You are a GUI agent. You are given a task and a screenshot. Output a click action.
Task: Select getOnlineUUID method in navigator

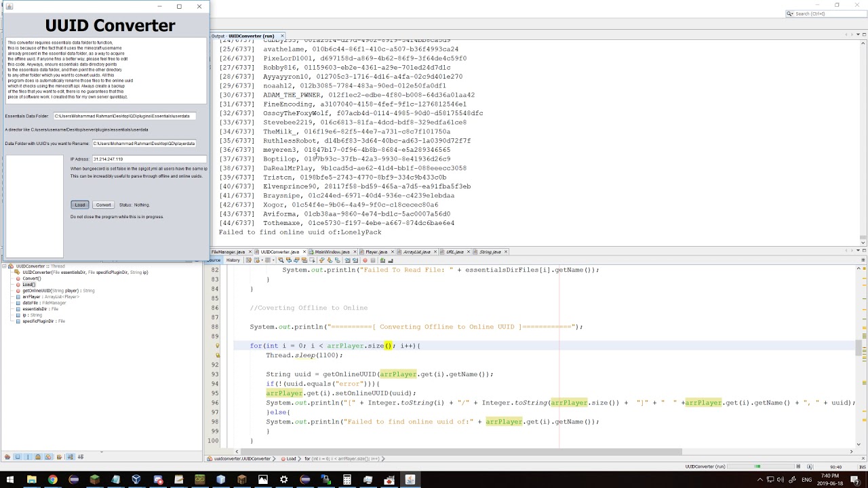point(58,291)
